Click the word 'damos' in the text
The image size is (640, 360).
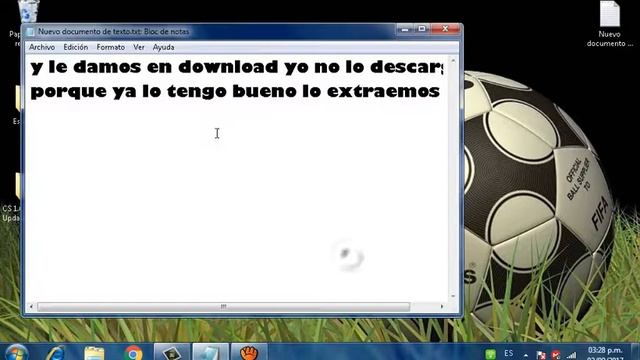107,67
